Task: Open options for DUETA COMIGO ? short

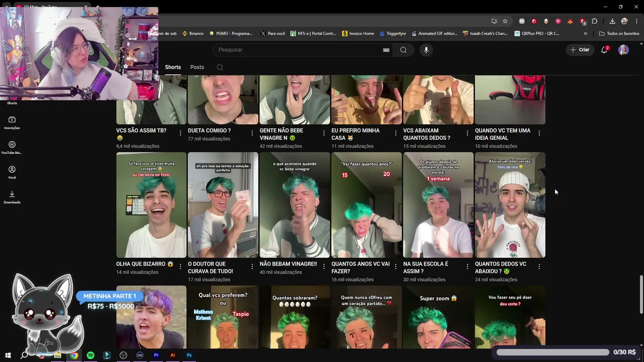Action: pyautogui.click(x=252, y=133)
